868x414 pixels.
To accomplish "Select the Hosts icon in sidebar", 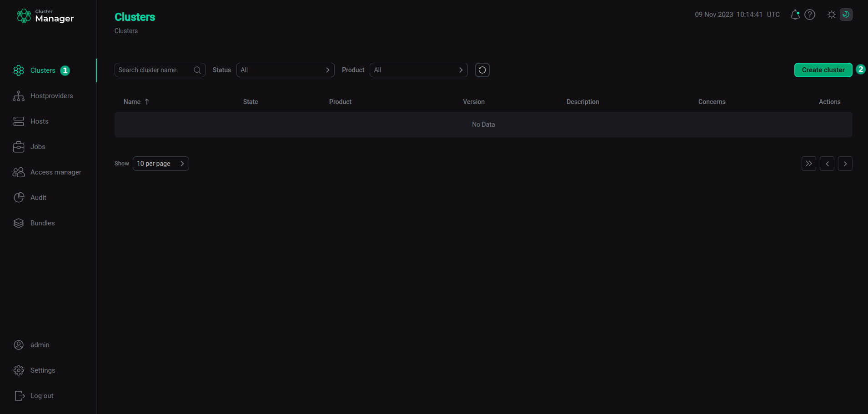I will point(18,121).
